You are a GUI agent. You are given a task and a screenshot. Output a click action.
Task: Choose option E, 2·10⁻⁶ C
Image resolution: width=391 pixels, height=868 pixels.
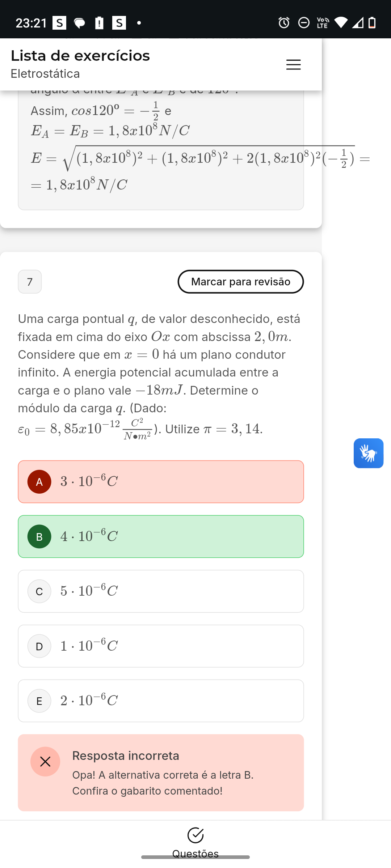coord(161,701)
